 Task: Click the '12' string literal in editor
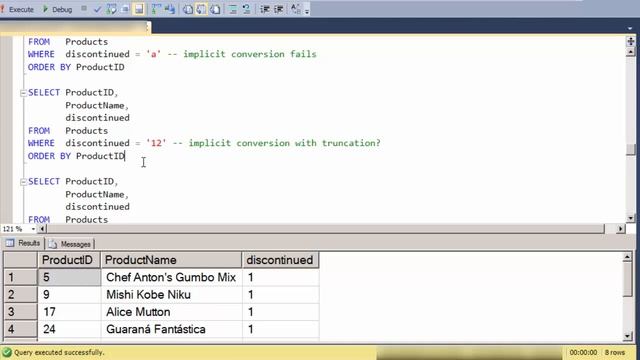point(156,143)
